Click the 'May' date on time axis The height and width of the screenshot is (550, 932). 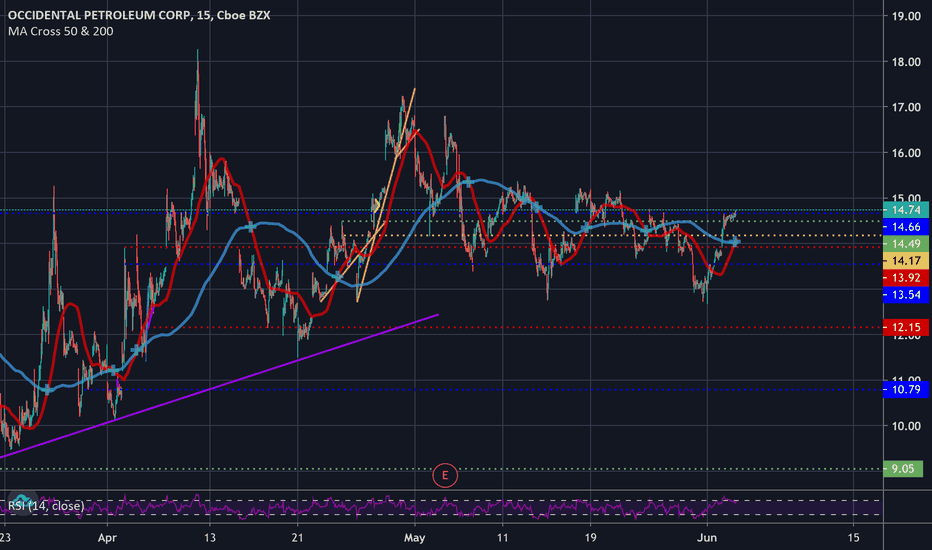(x=414, y=538)
